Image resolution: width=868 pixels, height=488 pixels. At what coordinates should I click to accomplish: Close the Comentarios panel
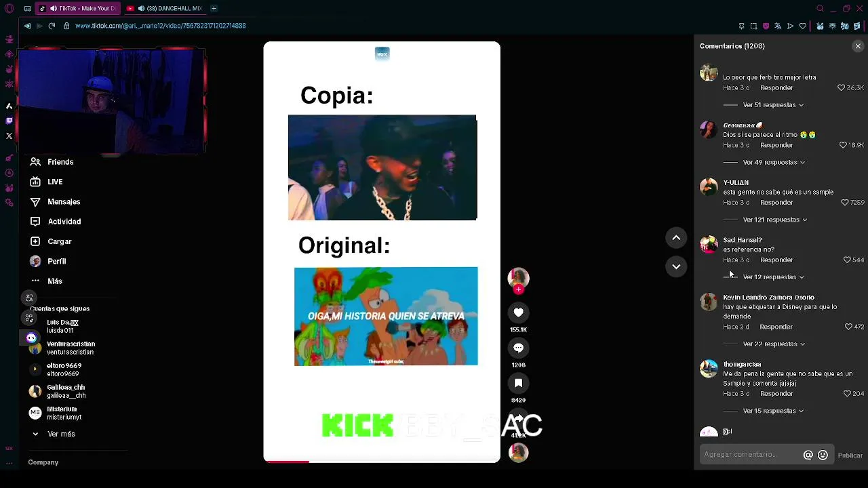pos(858,46)
